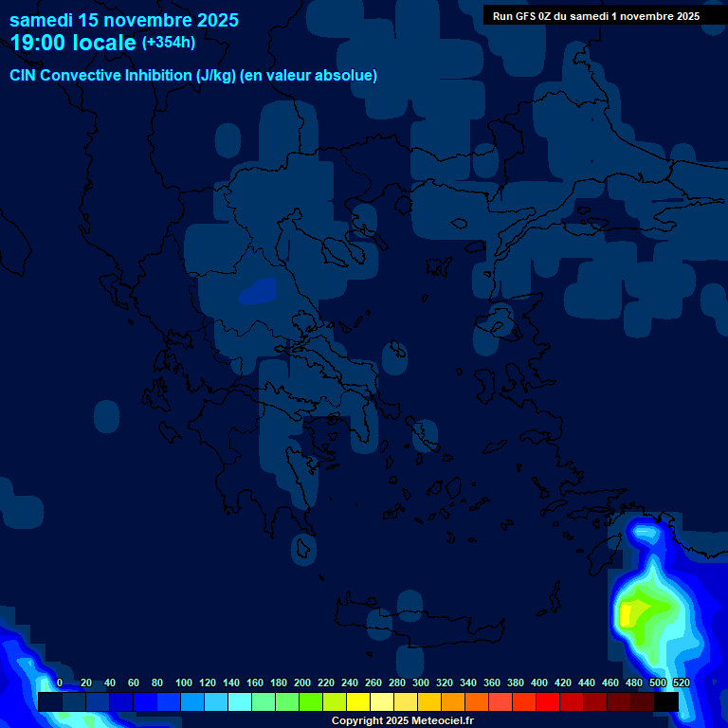Click the 19:00 locale time label
The width and height of the screenshot is (728, 728).
(x=74, y=43)
